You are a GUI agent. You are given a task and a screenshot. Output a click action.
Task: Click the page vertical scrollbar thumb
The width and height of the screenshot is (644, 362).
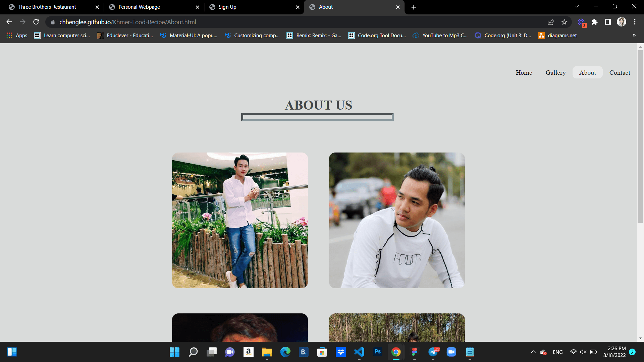click(640, 136)
